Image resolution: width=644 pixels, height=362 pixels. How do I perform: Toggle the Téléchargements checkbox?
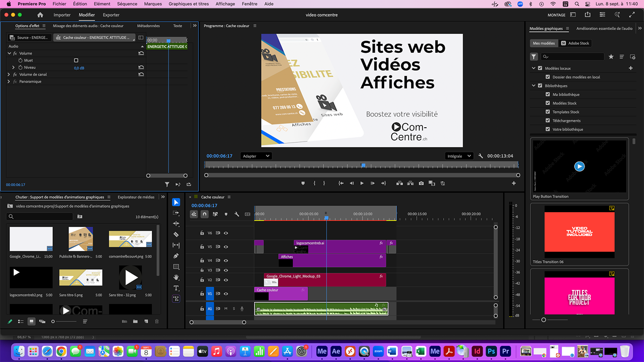548,121
